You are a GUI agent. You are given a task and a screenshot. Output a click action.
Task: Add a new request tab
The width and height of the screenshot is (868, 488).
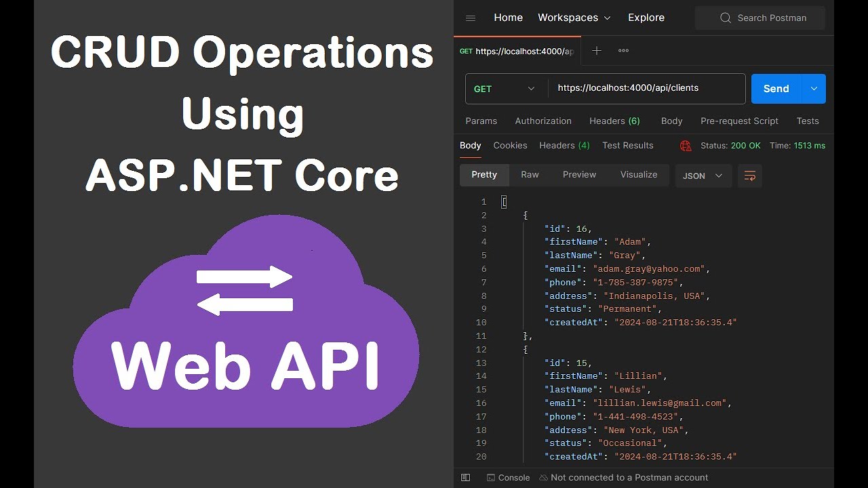point(597,51)
